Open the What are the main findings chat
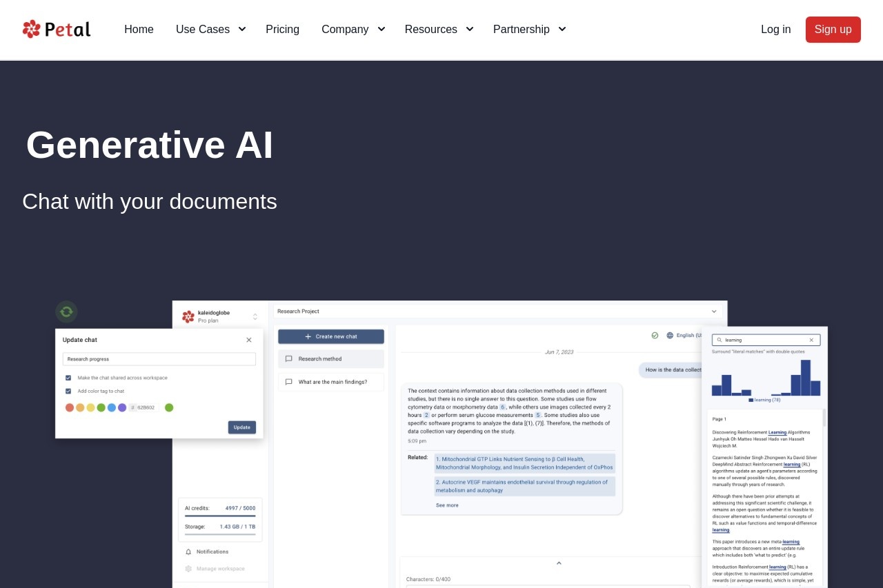 point(331,382)
